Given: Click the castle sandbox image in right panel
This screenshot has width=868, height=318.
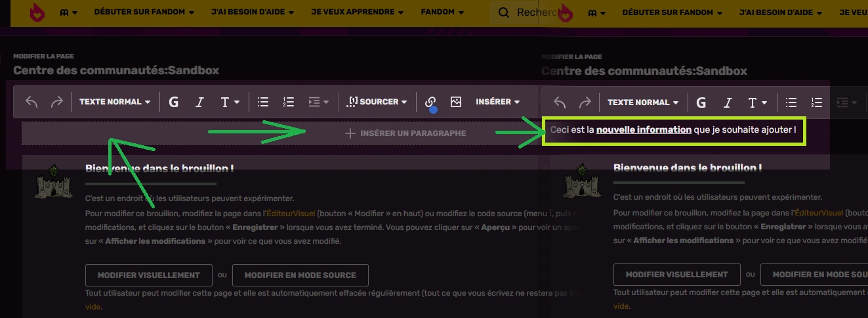Looking at the screenshot, I should click(x=581, y=183).
